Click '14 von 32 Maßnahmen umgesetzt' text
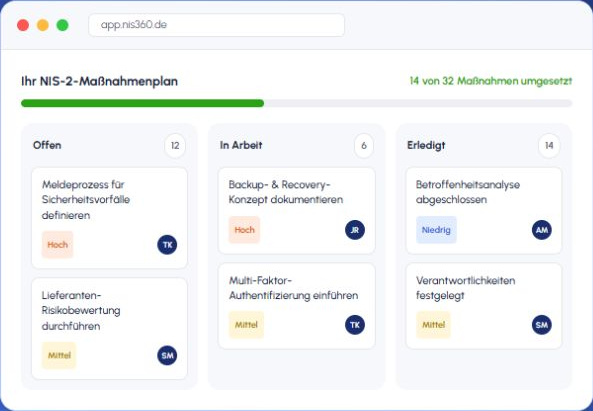The width and height of the screenshot is (593, 411). pyautogui.click(x=491, y=81)
